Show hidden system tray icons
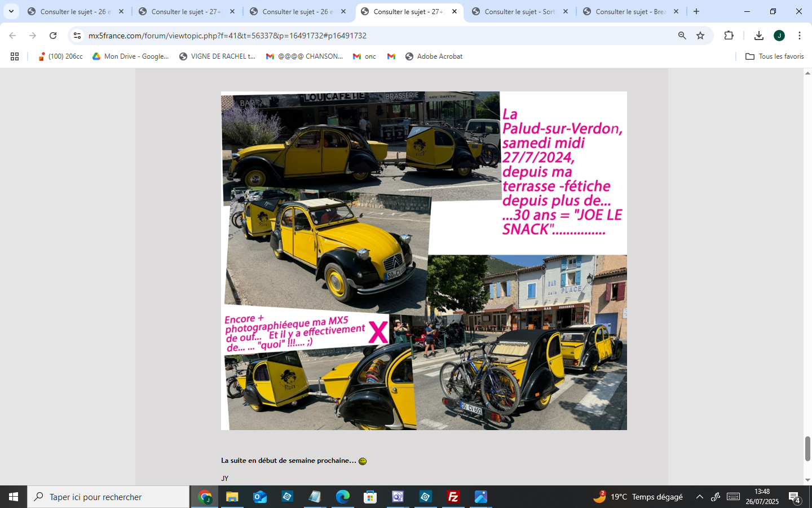 [x=699, y=497]
